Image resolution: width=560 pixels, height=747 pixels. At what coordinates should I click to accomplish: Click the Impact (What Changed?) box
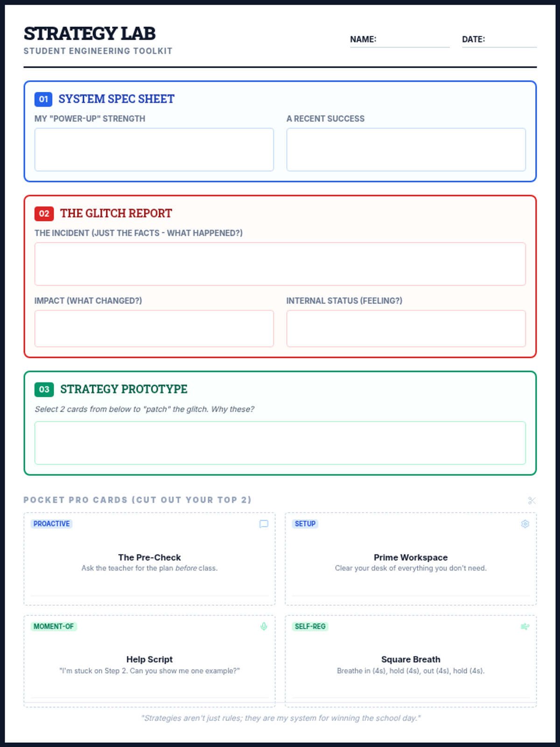154,329
